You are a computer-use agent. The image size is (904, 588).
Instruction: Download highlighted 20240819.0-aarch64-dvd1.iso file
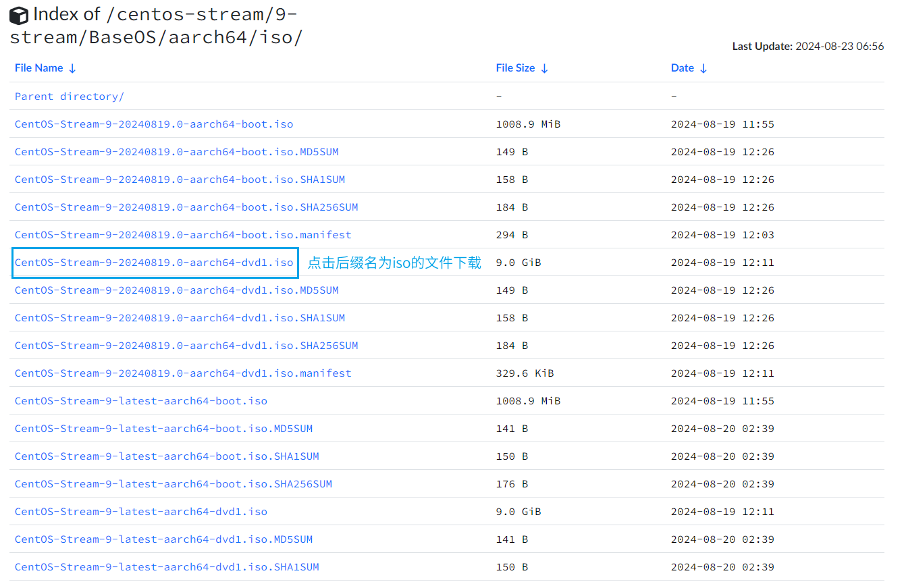tap(154, 263)
